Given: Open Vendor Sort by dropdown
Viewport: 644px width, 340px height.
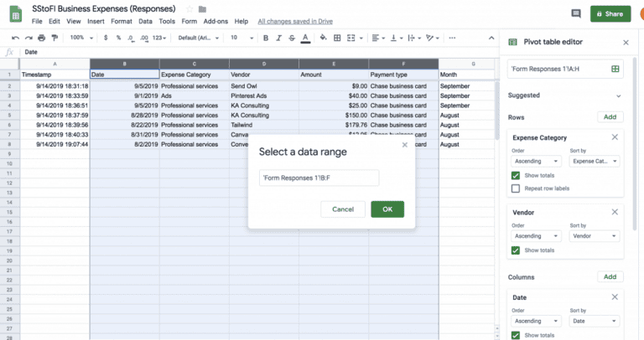Looking at the screenshot, I should point(595,236).
